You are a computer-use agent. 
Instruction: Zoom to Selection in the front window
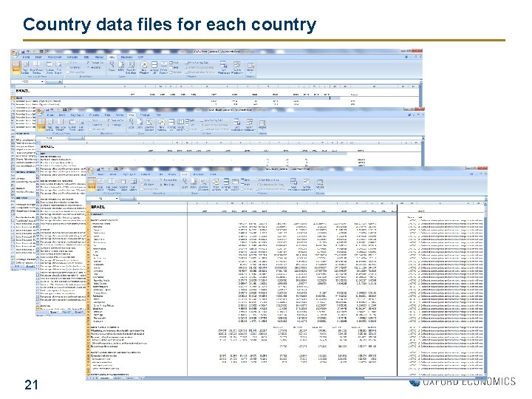203,184
